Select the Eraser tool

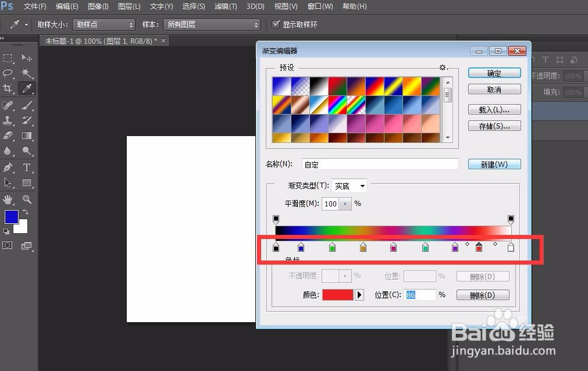pos(8,135)
